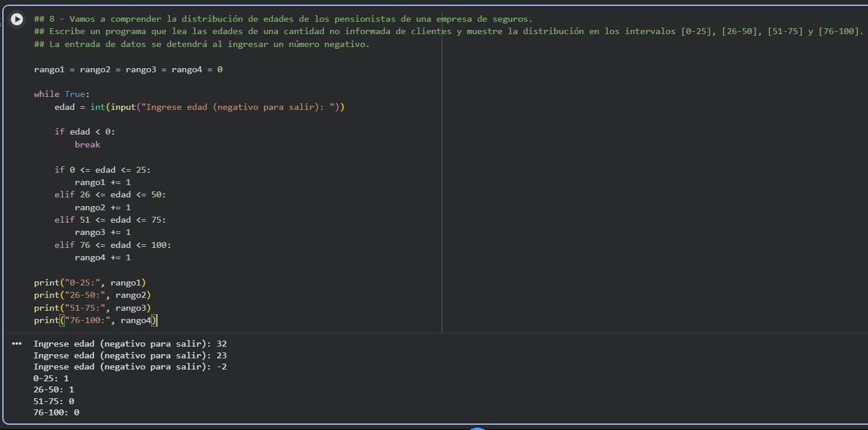Click the 'elif 26 <= edad <= 50:' line
This screenshot has height=430, width=868.
(110, 194)
